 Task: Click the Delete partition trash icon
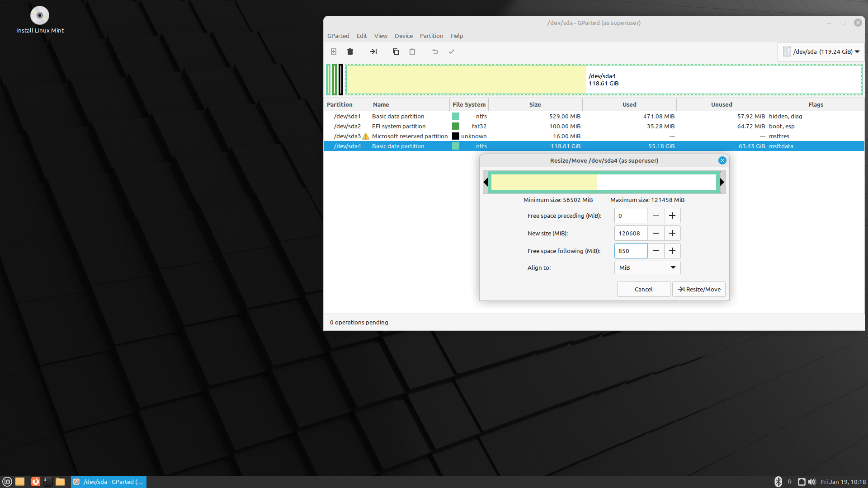coord(350,52)
